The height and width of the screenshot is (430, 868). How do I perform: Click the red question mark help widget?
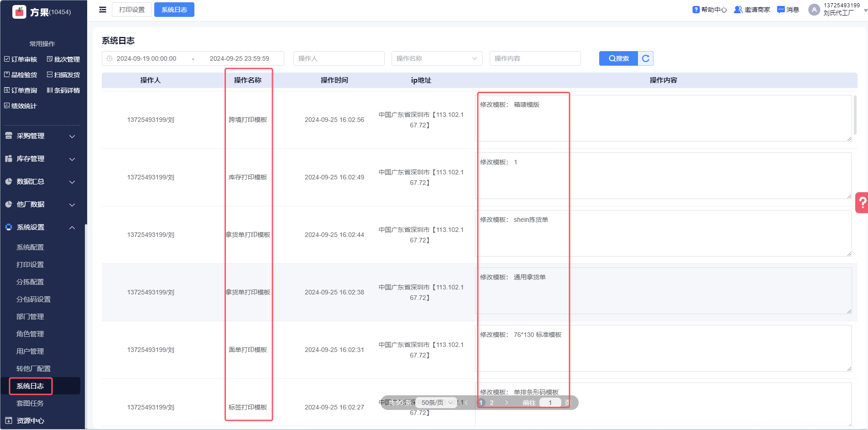tap(862, 202)
